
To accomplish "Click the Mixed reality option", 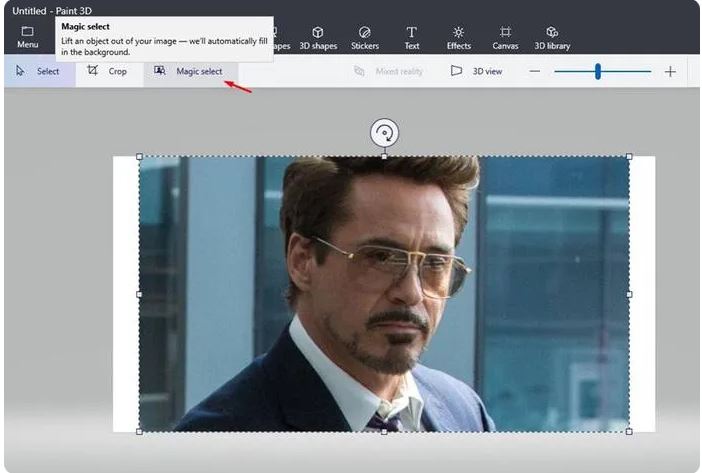I will [388, 71].
